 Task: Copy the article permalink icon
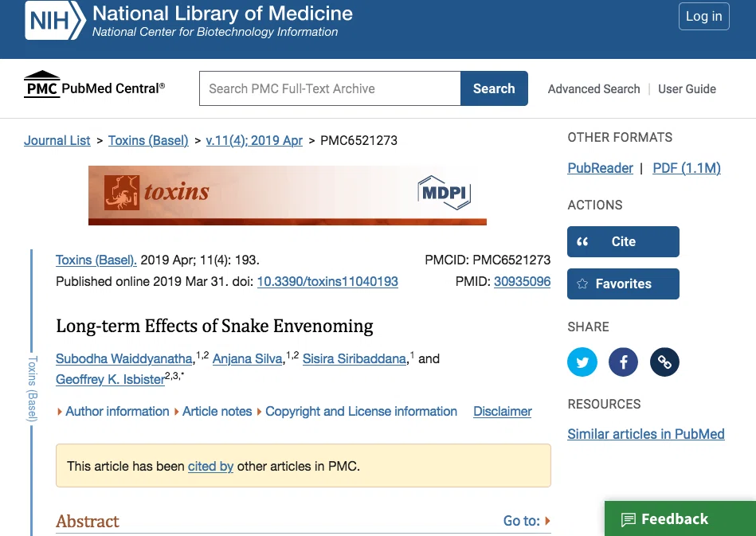pos(664,362)
